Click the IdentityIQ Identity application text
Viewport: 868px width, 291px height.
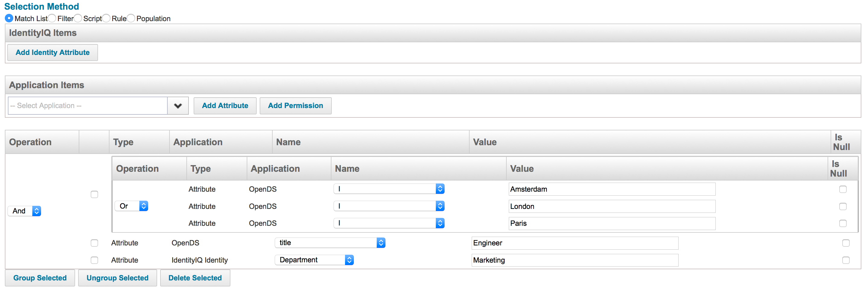tap(199, 260)
